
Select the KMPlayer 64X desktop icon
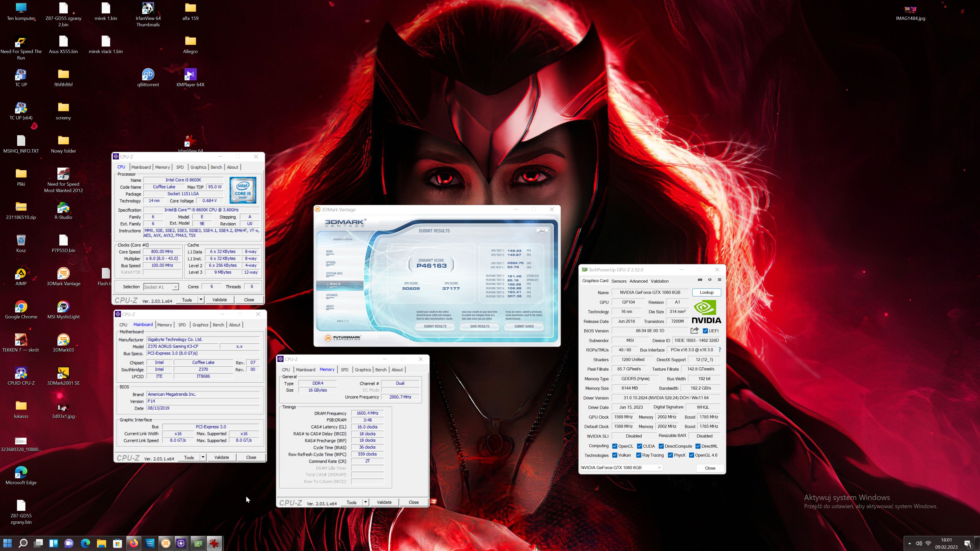click(190, 78)
